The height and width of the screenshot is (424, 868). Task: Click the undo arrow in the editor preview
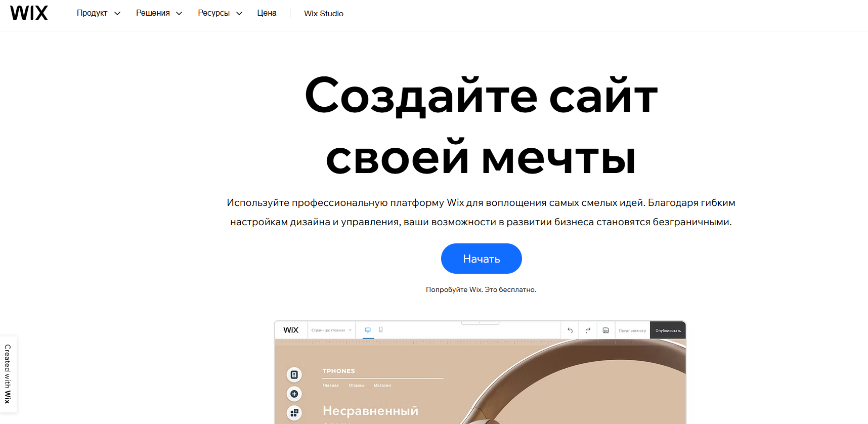pyautogui.click(x=570, y=330)
